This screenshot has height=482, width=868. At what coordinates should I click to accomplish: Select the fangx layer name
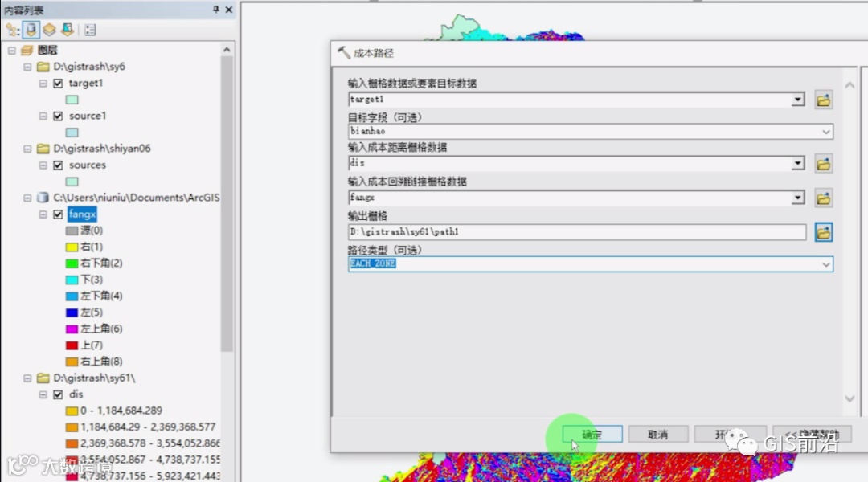[x=82, y=214]
